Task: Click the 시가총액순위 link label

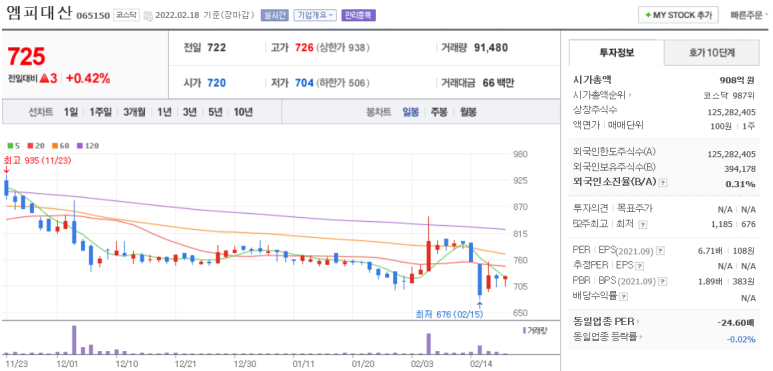Action: (x=599, y=95)
